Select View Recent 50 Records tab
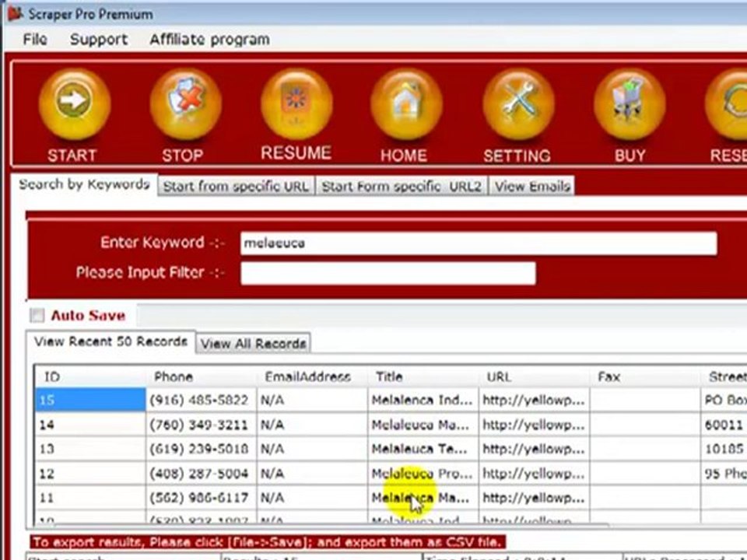This screenshot has width=747, height=560. point(110,341)
